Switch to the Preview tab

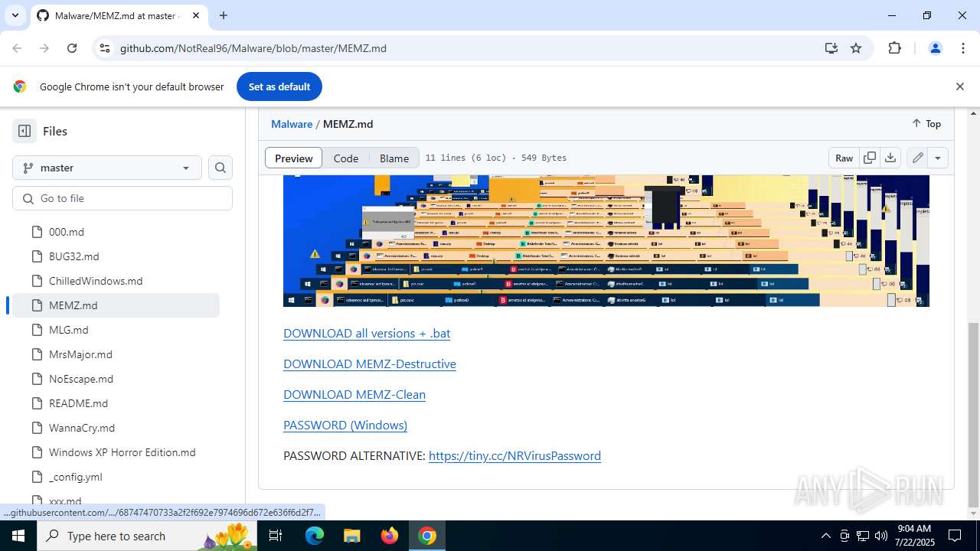pyautogui.click(x=294, y=158)
